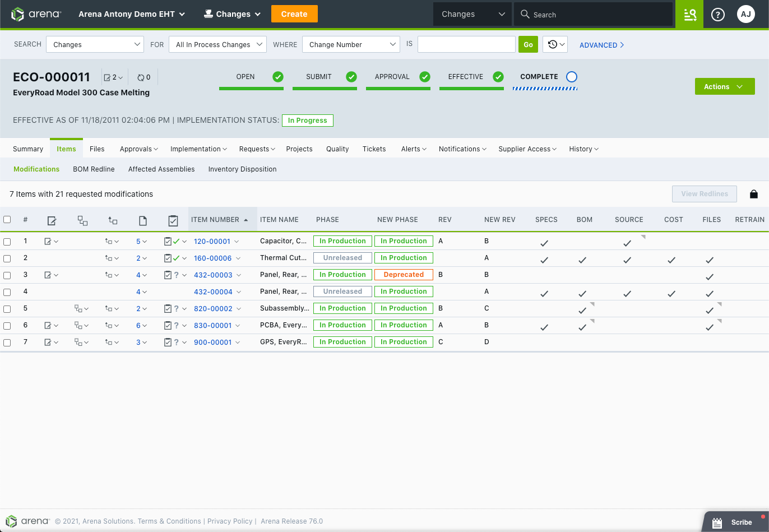Viewport: 769px width, 532px height.
Task: Open the Quality tab
Action: [337, 149]
